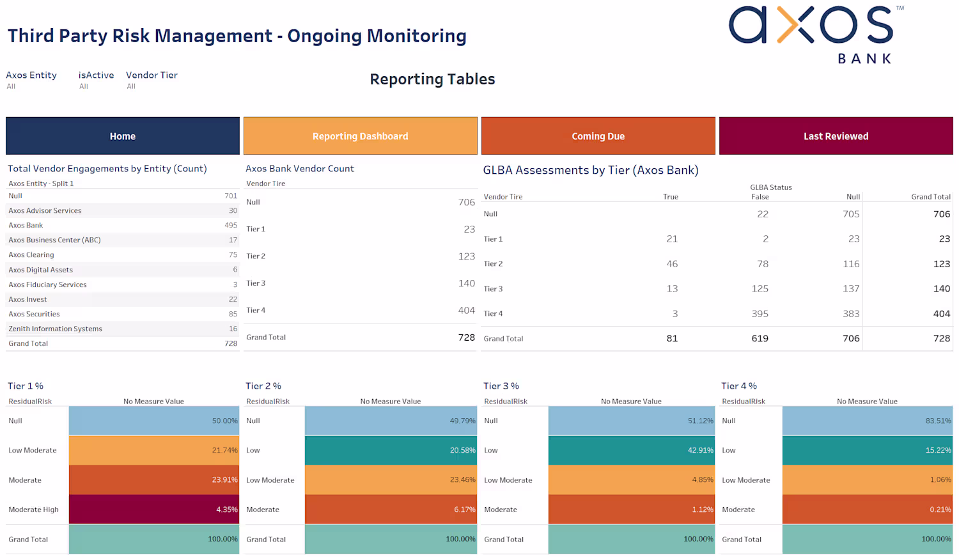The image size is (959, 560).
Task: Select the 'Axos Invest' entity row
Action: (123, 299)
